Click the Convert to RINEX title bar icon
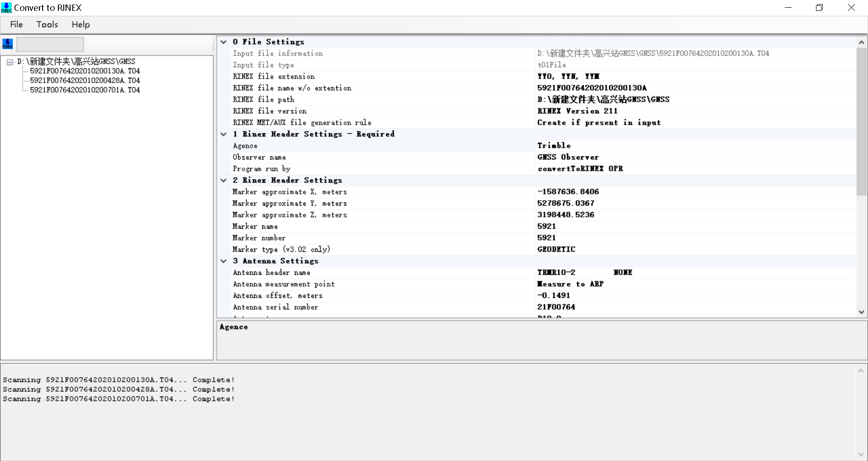 (x=6, y=8)
